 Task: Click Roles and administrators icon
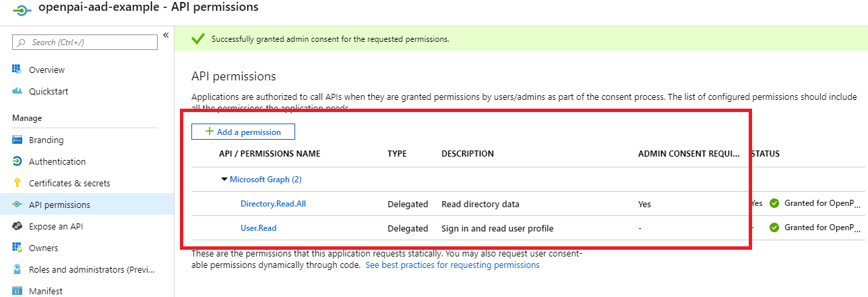coord(18,269)
